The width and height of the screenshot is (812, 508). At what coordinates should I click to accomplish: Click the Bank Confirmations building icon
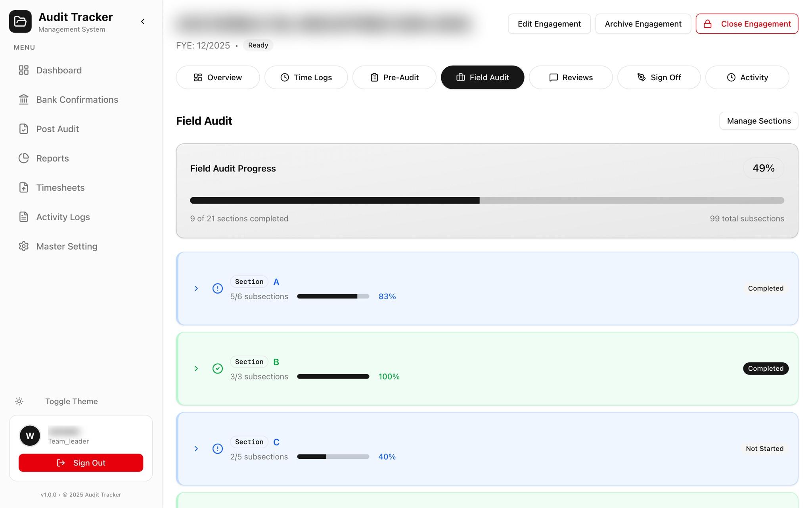coord(24,100)
